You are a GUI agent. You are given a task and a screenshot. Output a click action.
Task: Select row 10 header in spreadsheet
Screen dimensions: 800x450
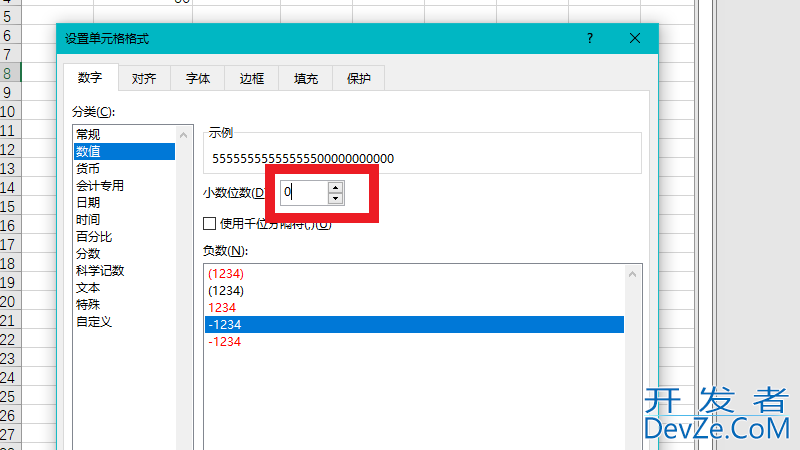tap(10, 111)
